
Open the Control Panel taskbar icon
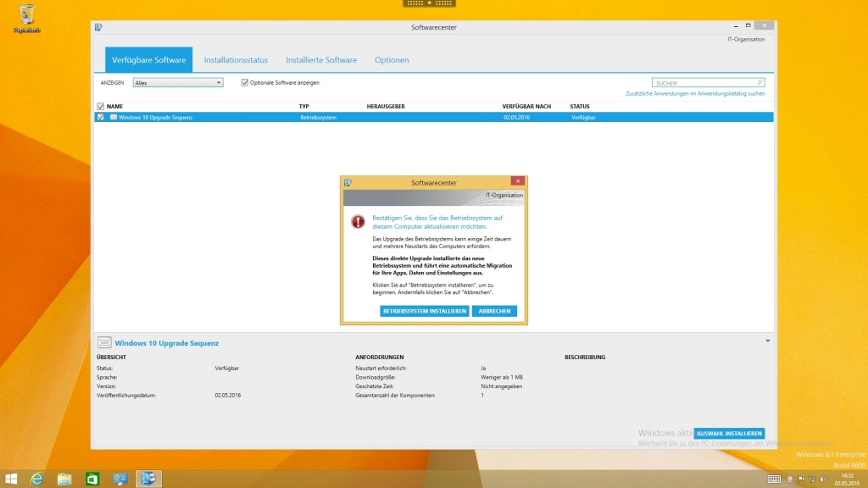(x=120, y=479)
